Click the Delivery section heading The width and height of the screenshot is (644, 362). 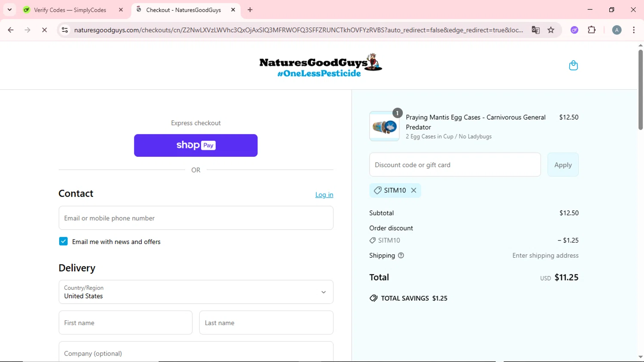point(77,268)
